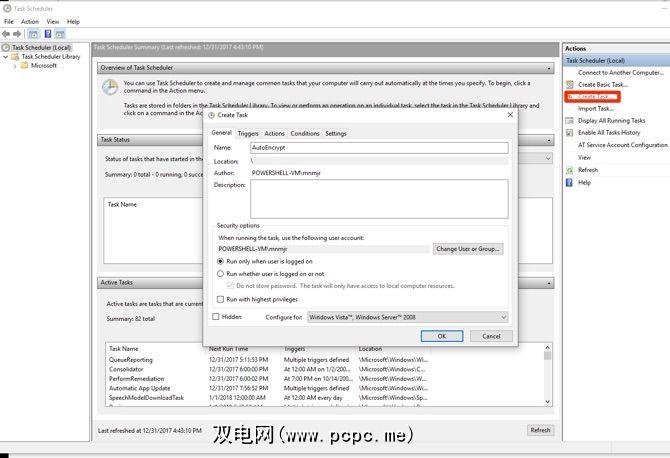Collapse the Overview of Task Scheduler section
This screenshot has width=670, height=458.
(x=549, y=68)
